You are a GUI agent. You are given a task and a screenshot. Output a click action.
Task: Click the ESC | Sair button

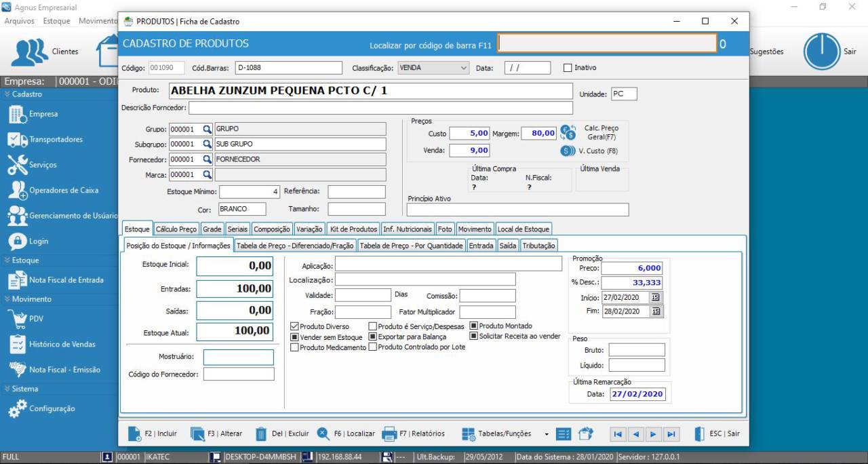[x=717, y=433]
